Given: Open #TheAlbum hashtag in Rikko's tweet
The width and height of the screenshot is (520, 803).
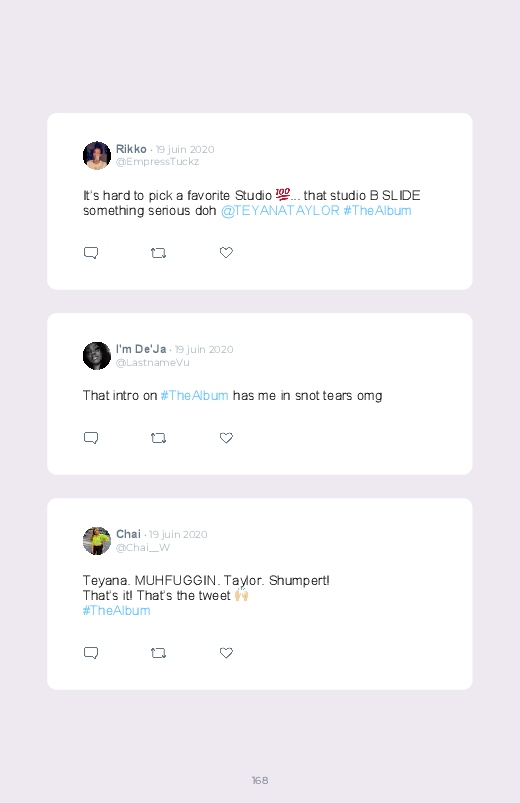Looking at the screenshot, I should point(378,210).
